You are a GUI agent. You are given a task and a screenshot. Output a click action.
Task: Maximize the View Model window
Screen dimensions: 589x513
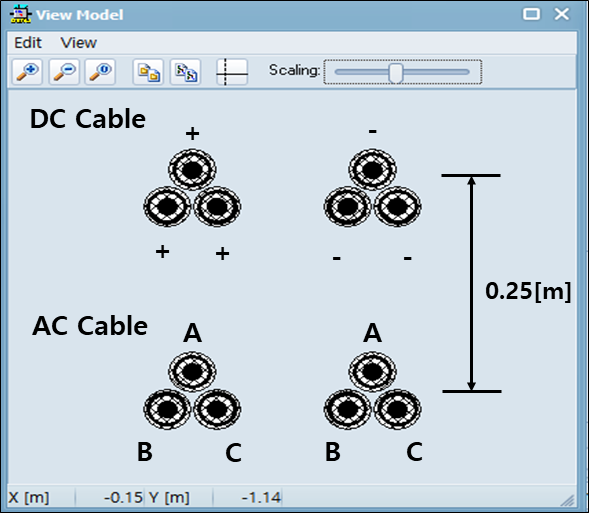click(x=532, y=14)
